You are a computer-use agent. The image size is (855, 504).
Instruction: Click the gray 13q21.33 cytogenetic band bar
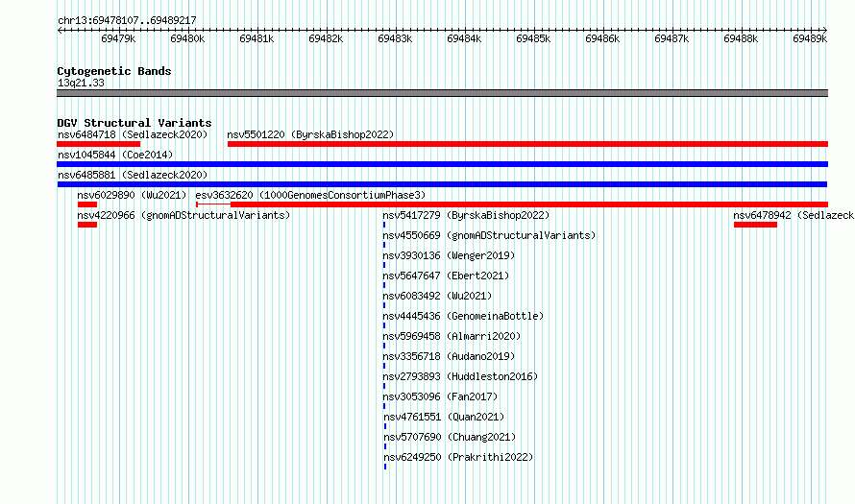pos(442,93)
